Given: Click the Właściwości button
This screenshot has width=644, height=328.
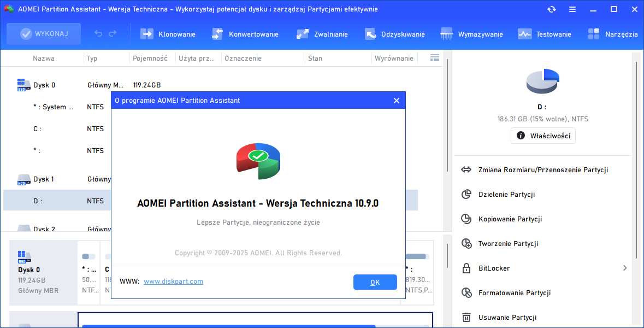Looking at the screenshot, I should (x=543, y=136).
